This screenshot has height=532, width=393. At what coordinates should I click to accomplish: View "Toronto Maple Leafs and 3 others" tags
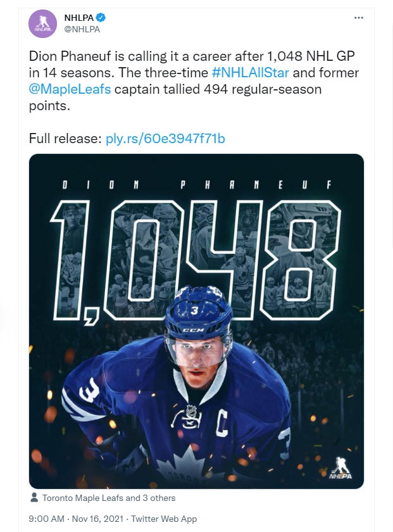[x=109, y=498]
